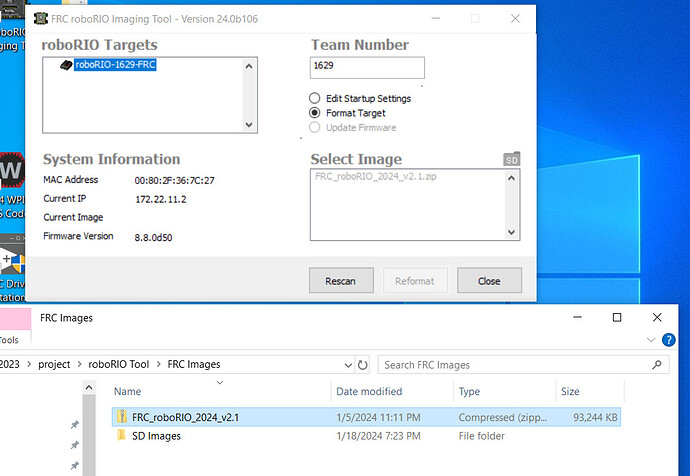Sort by Date modified column header
Screen dimensions: 690x476
pyautogui.click(x=369, y=391)
